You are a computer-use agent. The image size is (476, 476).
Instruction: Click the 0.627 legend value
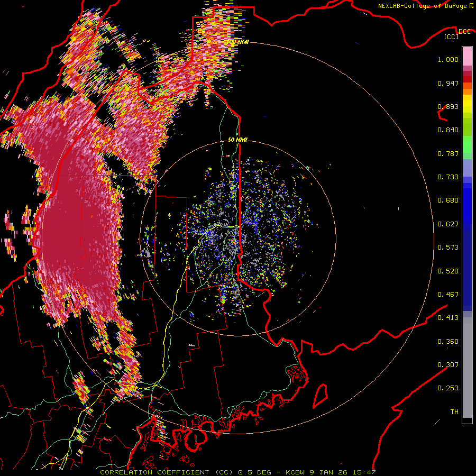[x=448, y=224]
